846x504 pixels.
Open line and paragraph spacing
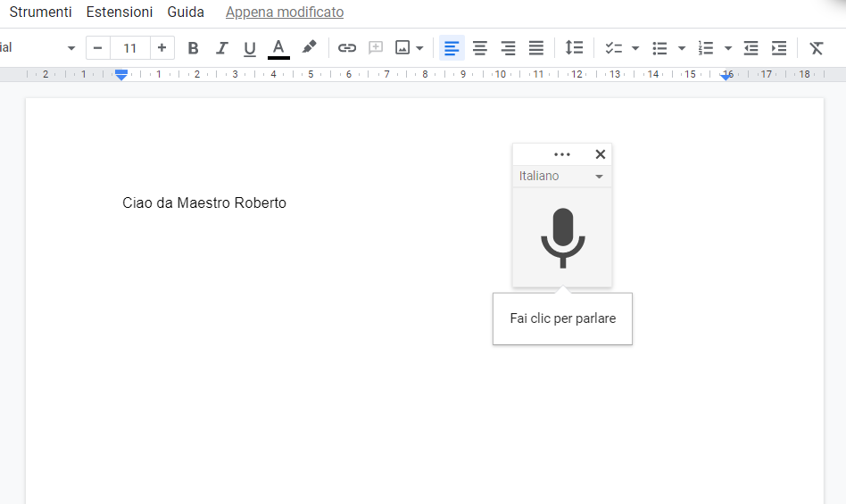tap(574, 48)
